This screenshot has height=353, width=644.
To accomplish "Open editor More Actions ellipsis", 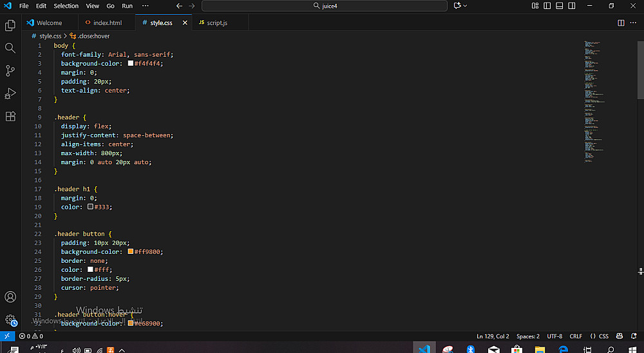I will 633,23.
